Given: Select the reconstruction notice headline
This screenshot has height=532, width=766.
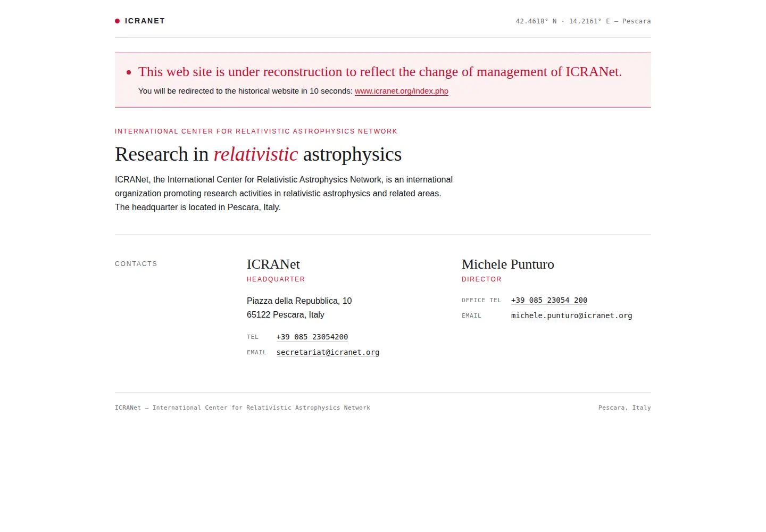Looking at the screenshot, I should [380, 72].
